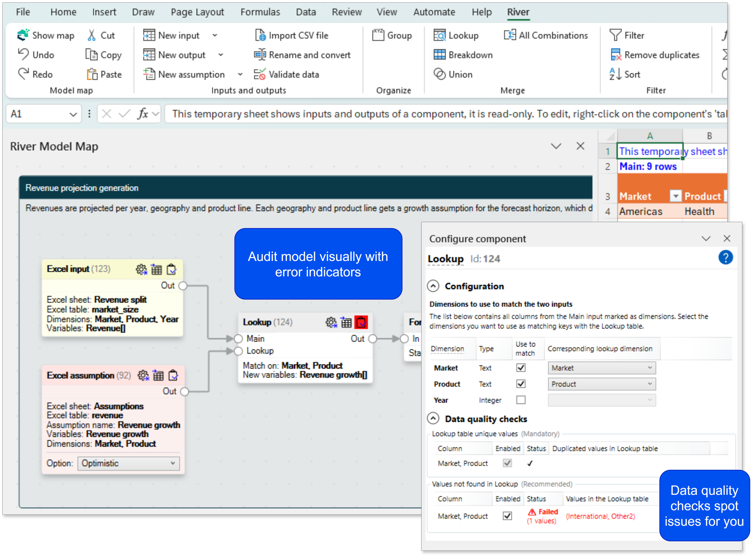Open settings gear on Excel input node
Viewport: 756px width, 556px height.
141,270
